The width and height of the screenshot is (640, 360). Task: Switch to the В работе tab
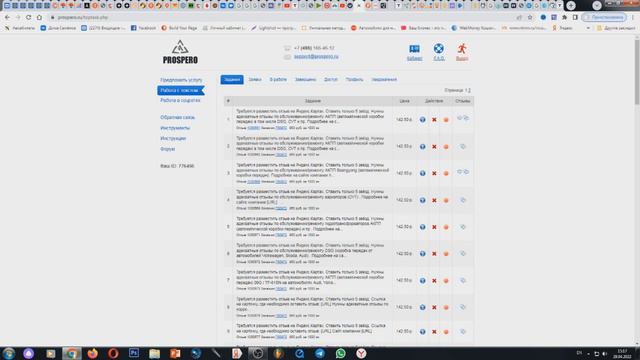tap(278, 80)
